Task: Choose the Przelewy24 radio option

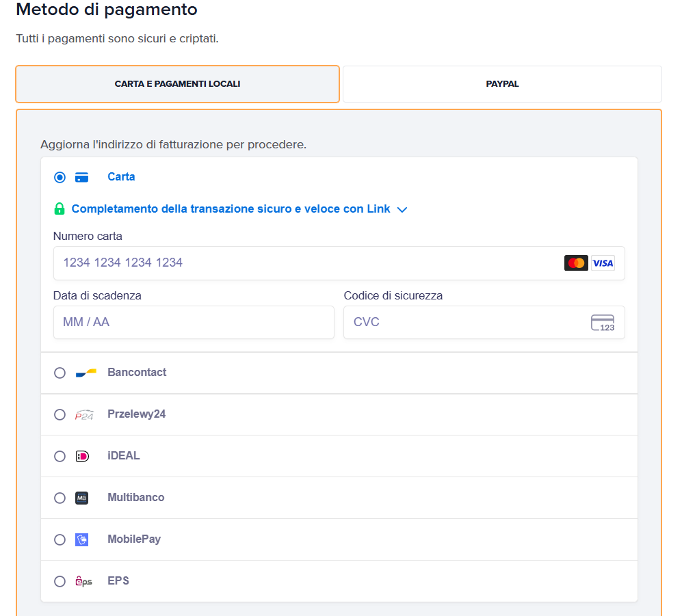Action: (x=60, y=415)
